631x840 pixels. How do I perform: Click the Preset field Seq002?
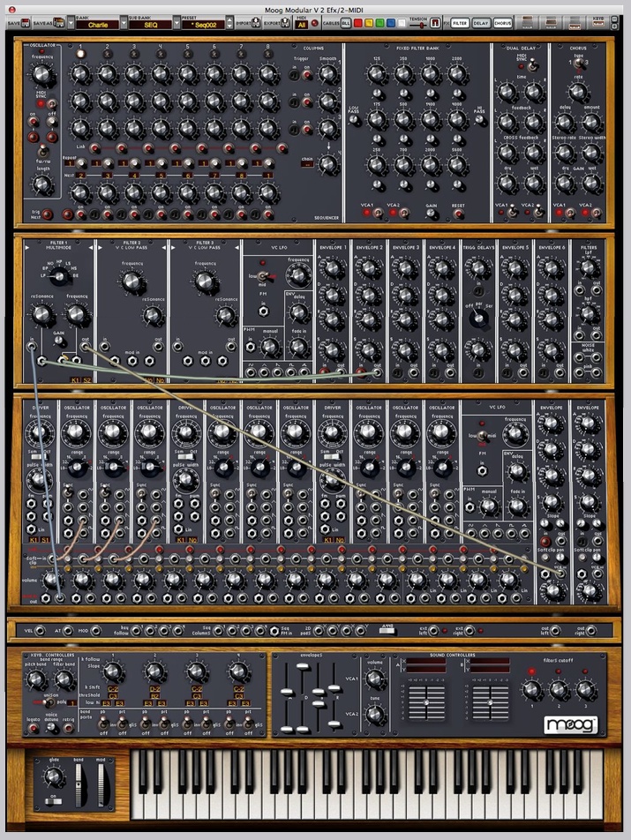coord(203,25)
